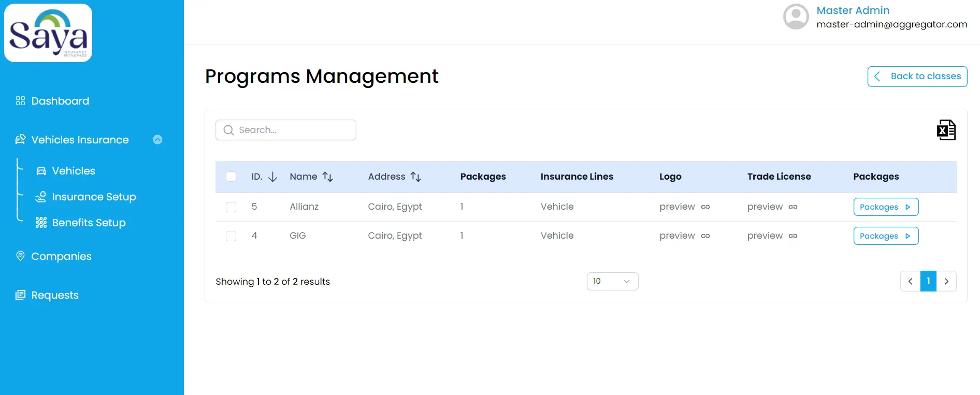This screenshot has width=980, height=395.
Task: Click Cairo, Egypt in the Allianz row
Action: click(x=395, y=207)
